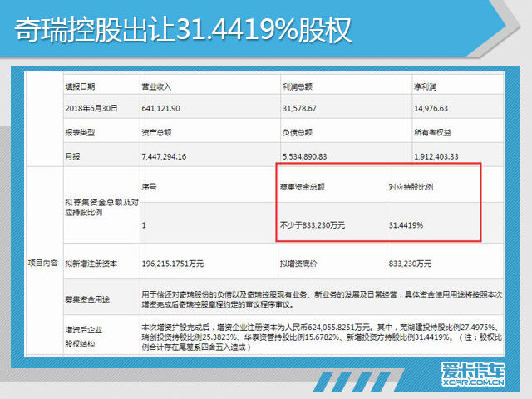532x399 pixels.
Task: Select the 填报日期 header cell
Action: (x=80, y=86)
